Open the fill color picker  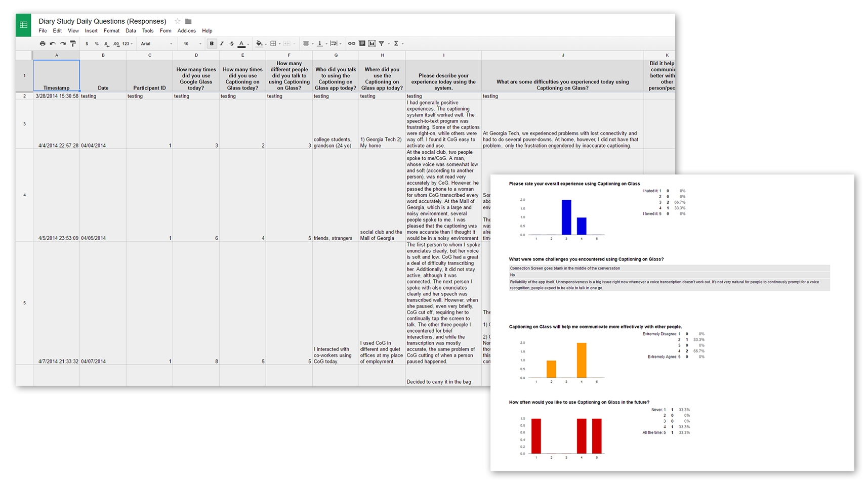261,43
